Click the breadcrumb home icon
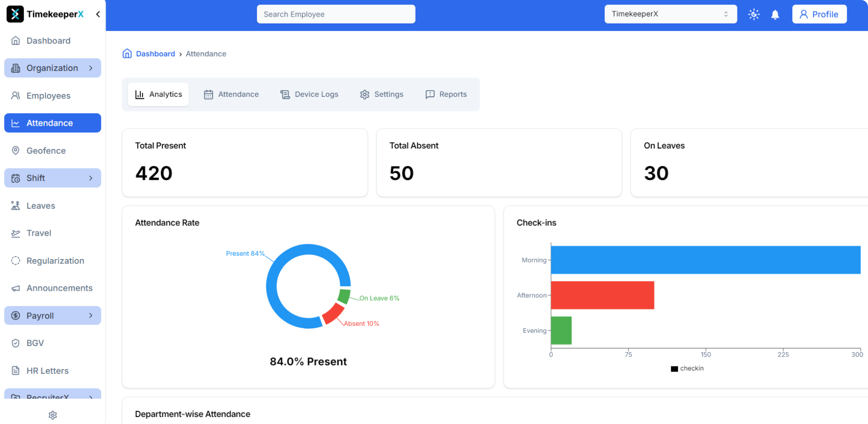868x424 pixels. click(127, 53)
